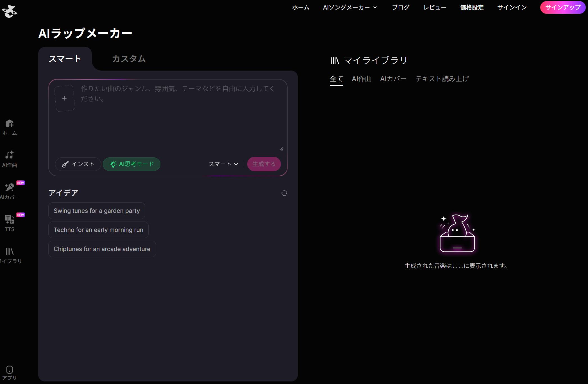Open the ライブラリ sidebar icon
This screenshot has width=588, height=384.
tap(9, 255)
